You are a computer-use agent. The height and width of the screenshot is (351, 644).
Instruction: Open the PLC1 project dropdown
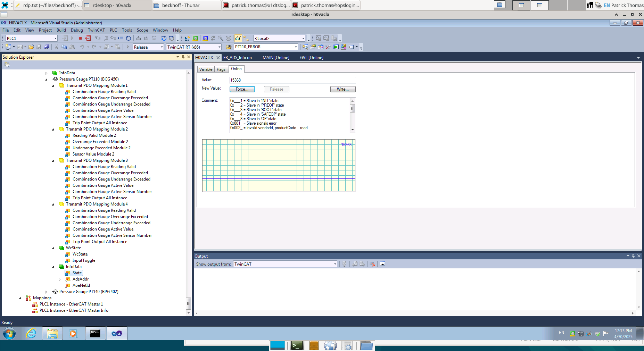(55, 39)
